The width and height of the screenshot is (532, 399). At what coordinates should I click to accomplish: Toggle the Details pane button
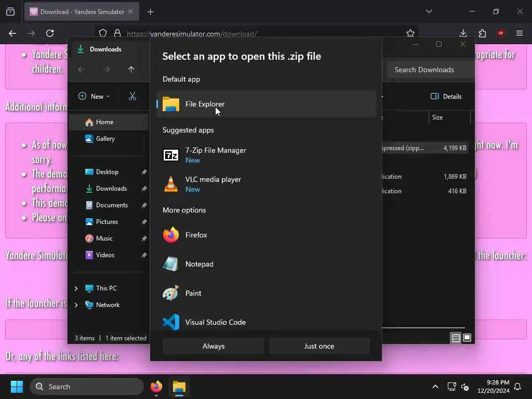point(446,96)
